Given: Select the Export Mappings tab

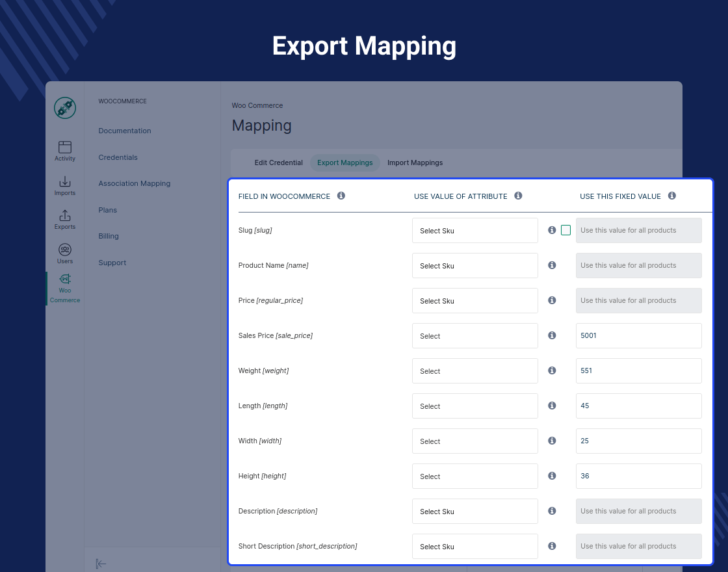Looking at the screenshot, I should click(x=345, y=162).
